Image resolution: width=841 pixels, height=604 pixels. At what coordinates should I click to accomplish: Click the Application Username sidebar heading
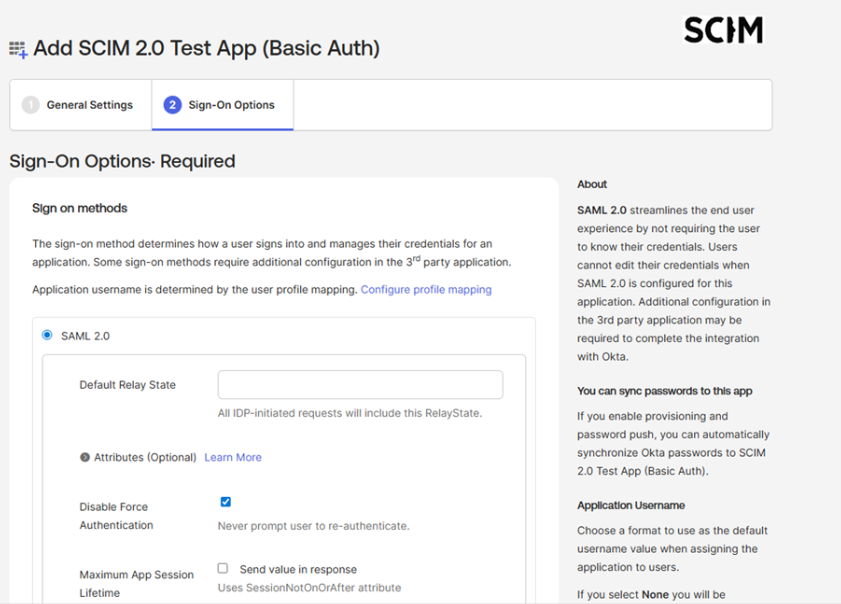(x=631, y=506)
